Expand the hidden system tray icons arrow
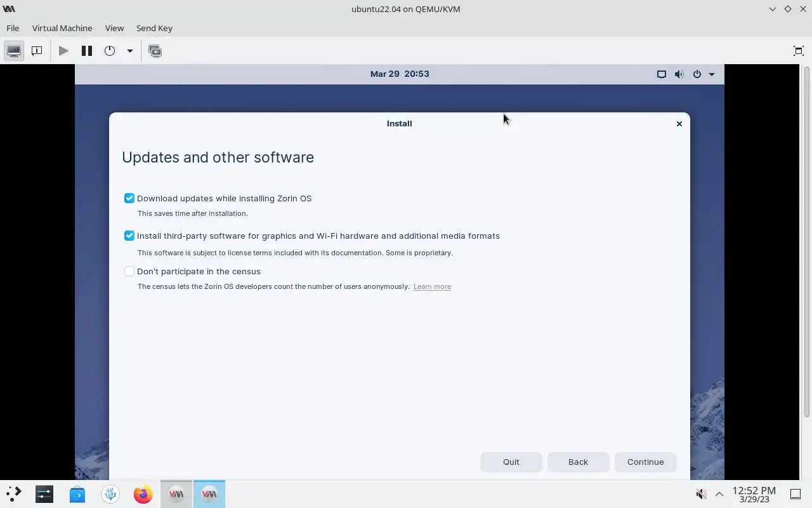The width and height of the screenshot is (812, 508). (719, 494)
